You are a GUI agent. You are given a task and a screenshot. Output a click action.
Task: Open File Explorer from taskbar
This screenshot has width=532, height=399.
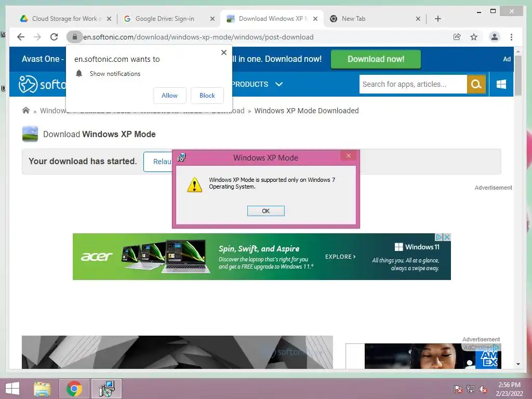pos(42,389)
